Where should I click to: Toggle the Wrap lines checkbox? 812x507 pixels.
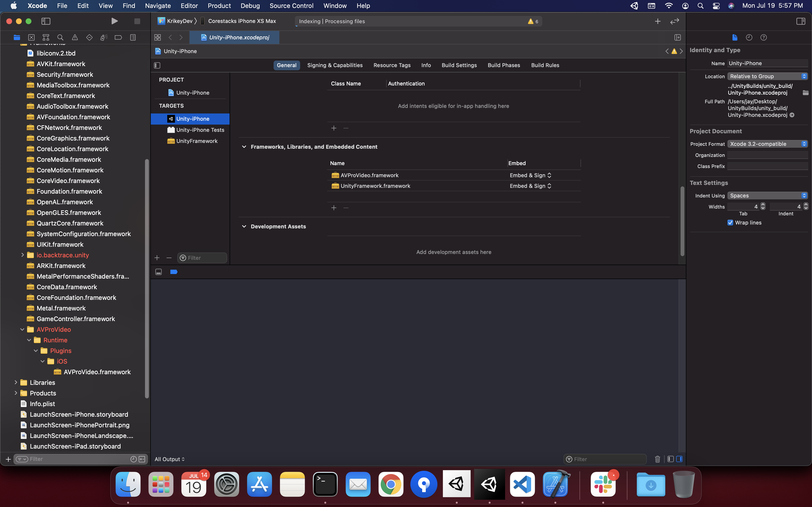pos(731,222)
